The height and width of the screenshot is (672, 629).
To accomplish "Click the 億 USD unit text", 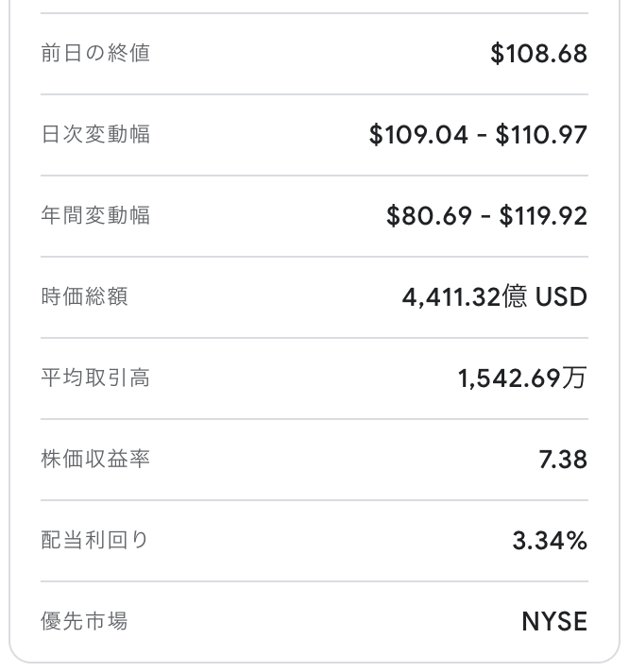I will tap(544, 296).
